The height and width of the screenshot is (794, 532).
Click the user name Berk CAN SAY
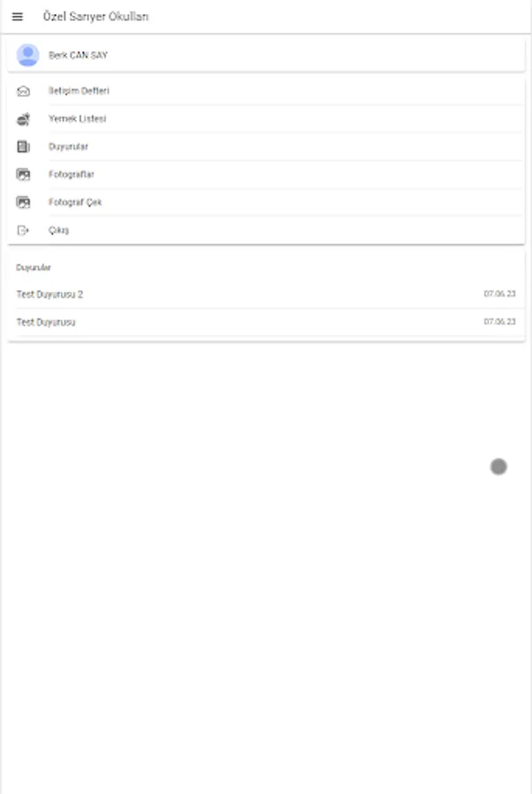(x=78, y=55)
